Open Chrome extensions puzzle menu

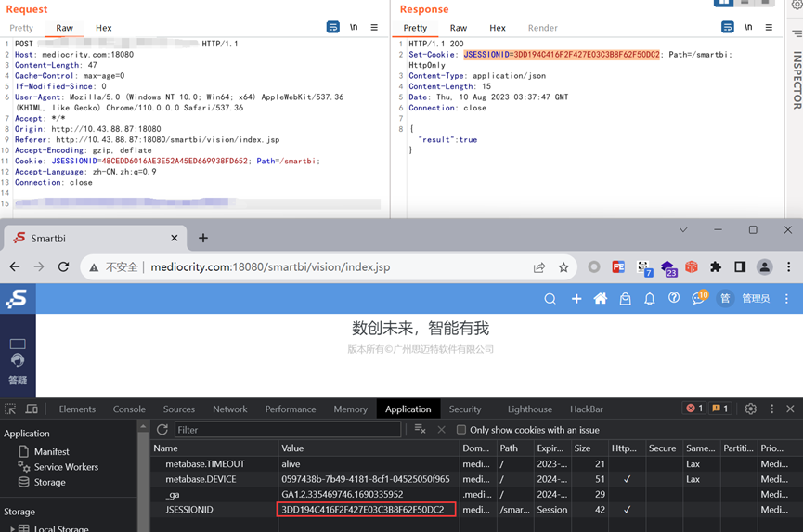[x=716, y=266]
